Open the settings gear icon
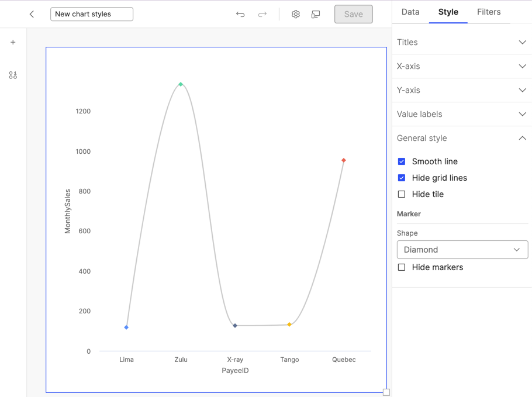This screenshot has height=397, width=532. click(x=296, y=14)
